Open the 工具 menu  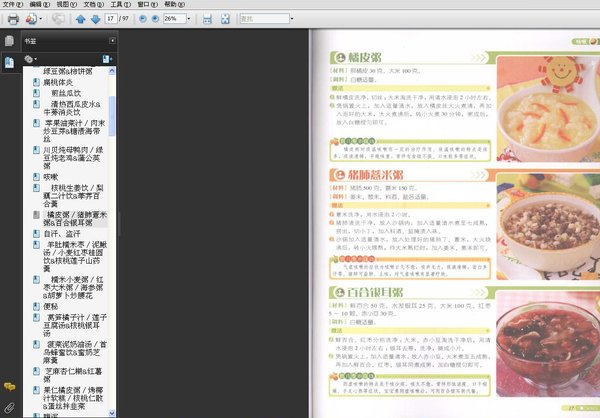[121, 4]
